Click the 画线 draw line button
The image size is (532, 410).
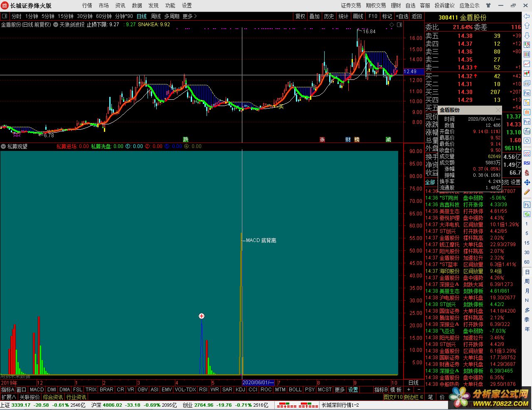tap(358, 16)
